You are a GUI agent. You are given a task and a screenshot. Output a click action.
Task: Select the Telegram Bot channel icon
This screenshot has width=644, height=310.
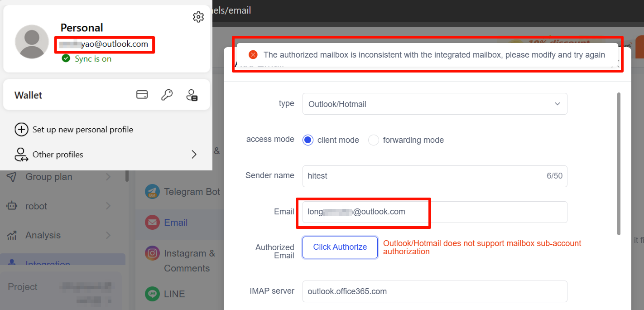tap(152, 191)
